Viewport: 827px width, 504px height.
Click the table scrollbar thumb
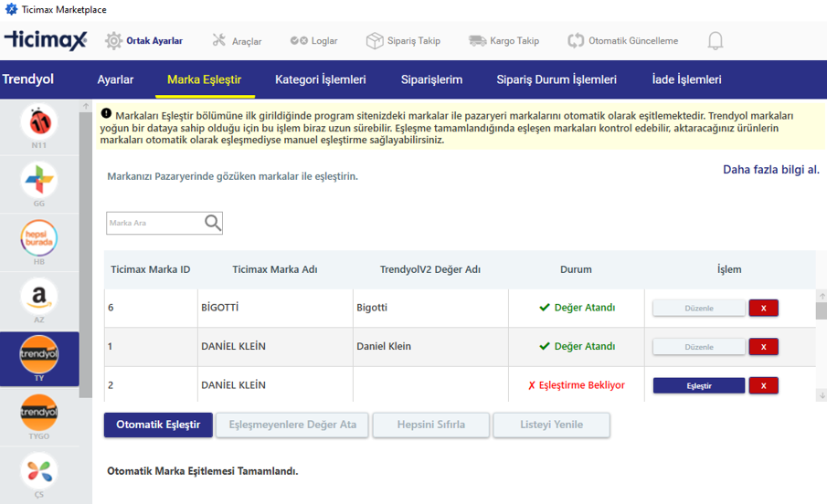coord(822,311)
